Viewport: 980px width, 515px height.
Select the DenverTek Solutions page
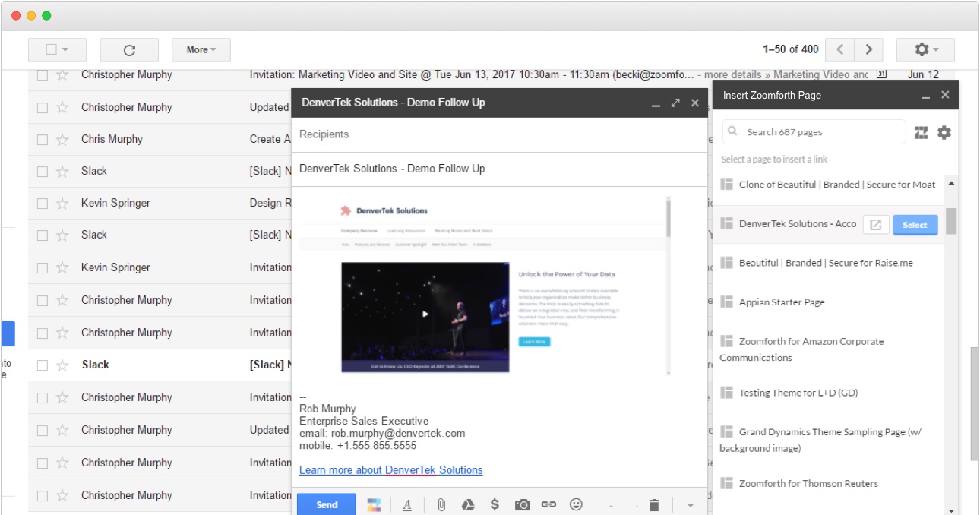click(x=915, y=225)
